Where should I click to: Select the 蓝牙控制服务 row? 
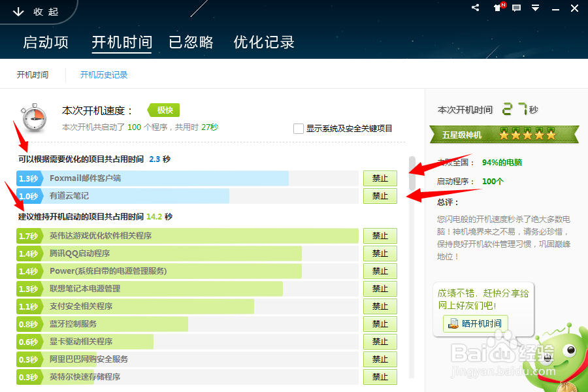188,324
